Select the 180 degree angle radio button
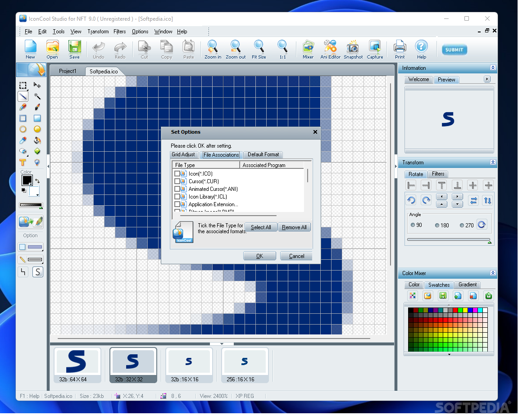518x420 pixels. pos(437,225)
